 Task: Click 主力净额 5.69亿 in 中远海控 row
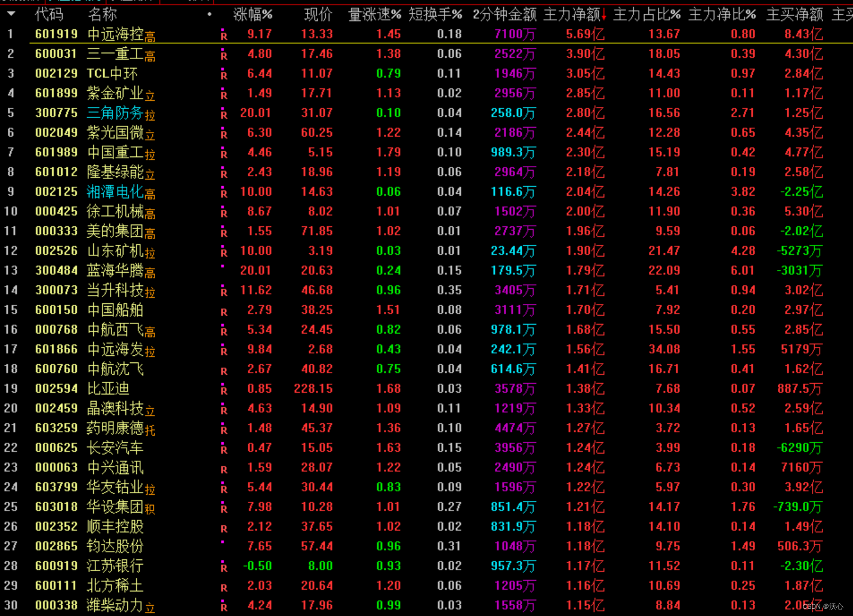585,35
